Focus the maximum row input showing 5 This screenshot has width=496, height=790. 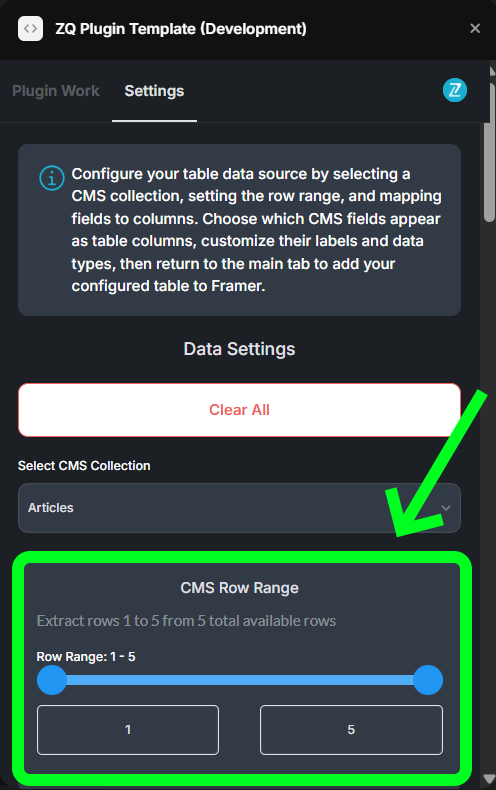coord(351,730)
